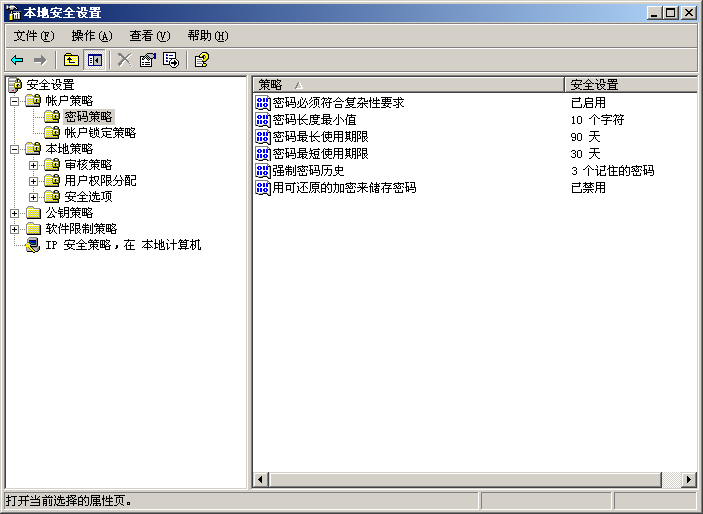Expand the 软件限制策略 tree node
This screenshot has height=514, width=703.
[x=14, y=229]
